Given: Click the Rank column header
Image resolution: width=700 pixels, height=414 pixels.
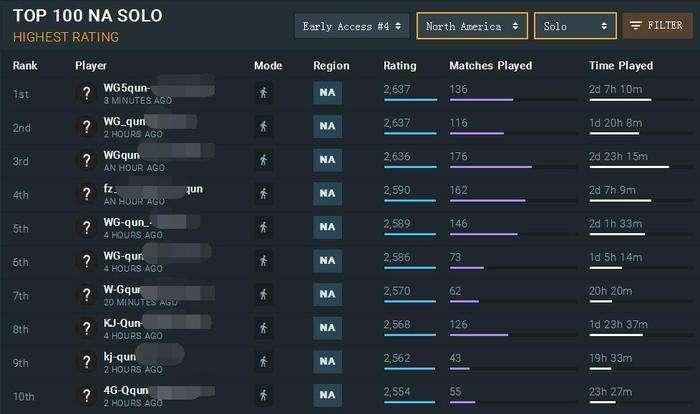Looking at the screenshot, I should [24, 66].
